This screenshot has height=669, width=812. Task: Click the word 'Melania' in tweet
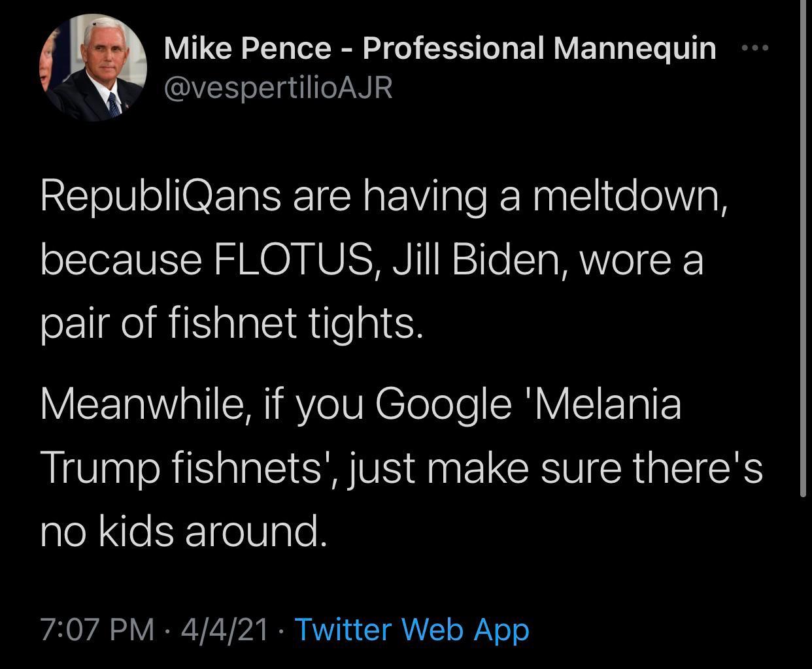[x=607, y=404]
